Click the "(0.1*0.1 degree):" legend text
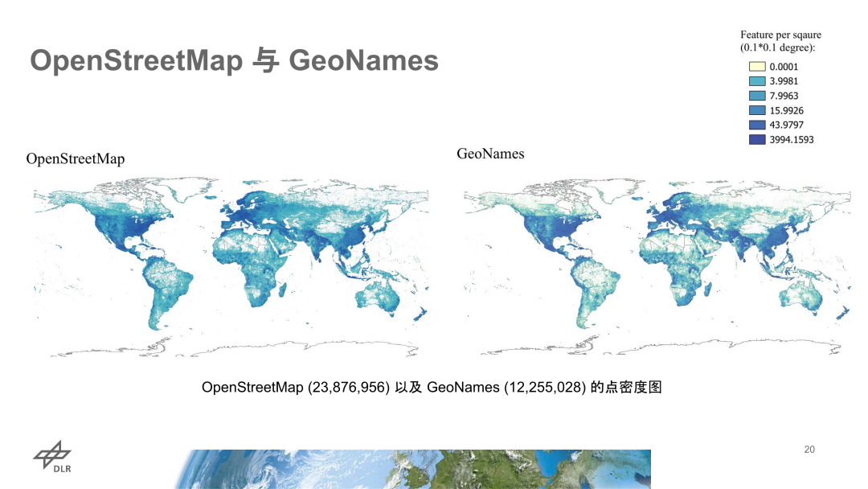The width and height of the screenshot is (868, 489). [778, 47]
